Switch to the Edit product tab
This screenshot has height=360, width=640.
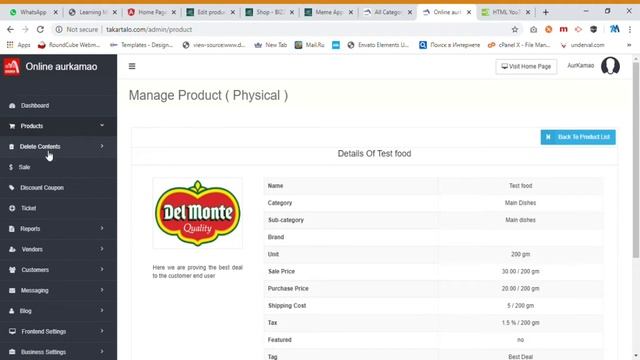211,12
